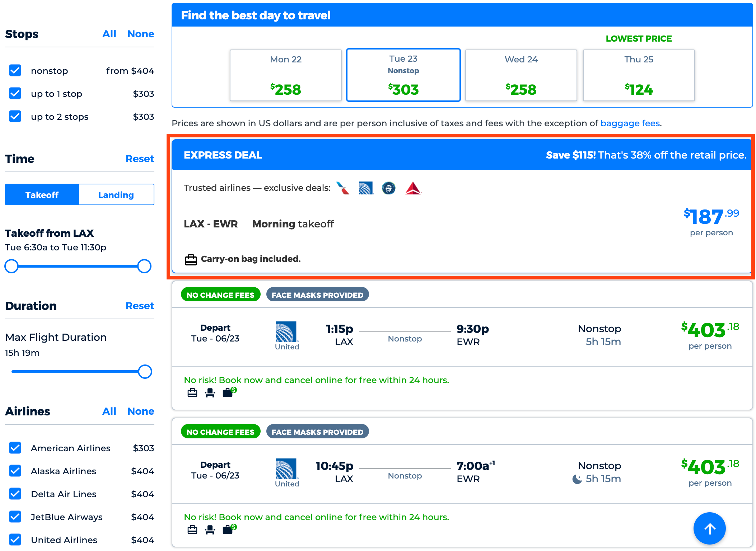Screen dimensions: 756x551
Task: Uncheck Delta Air Lines filter
Action: tap(15, 494)
